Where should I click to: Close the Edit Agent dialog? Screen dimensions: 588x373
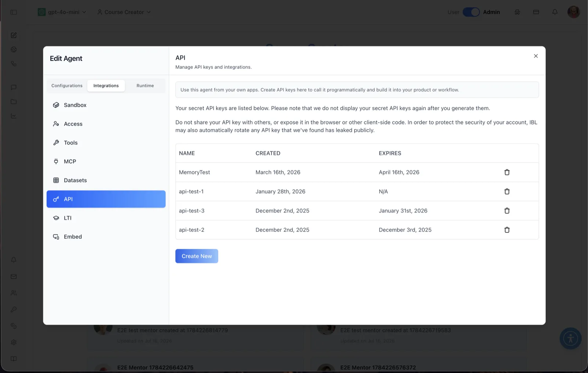point(536,56)
